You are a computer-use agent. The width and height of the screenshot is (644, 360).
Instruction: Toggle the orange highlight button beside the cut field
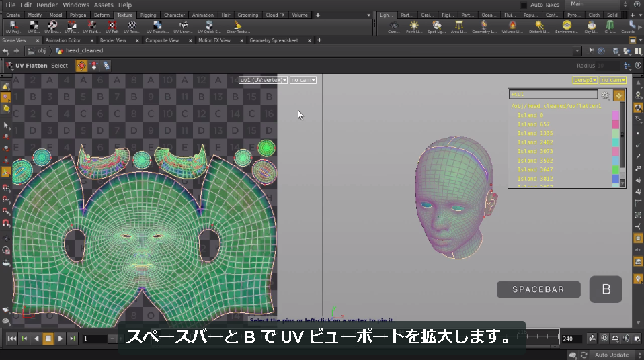click(x=618, y=95)
